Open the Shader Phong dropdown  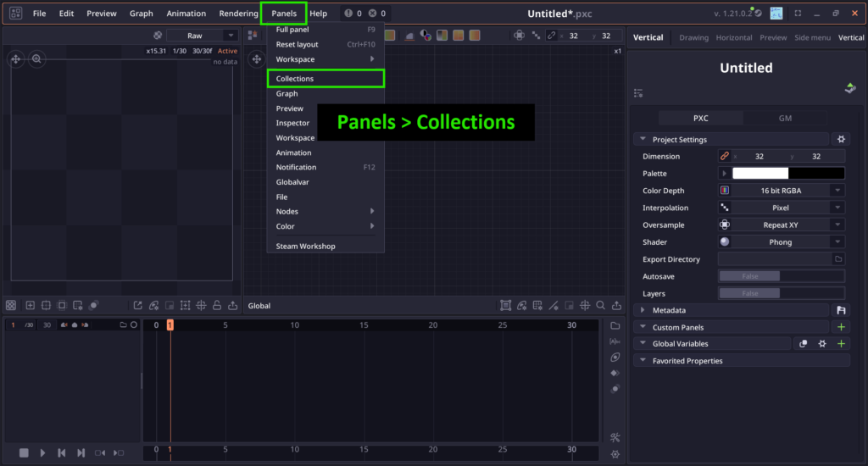[781, 241]
